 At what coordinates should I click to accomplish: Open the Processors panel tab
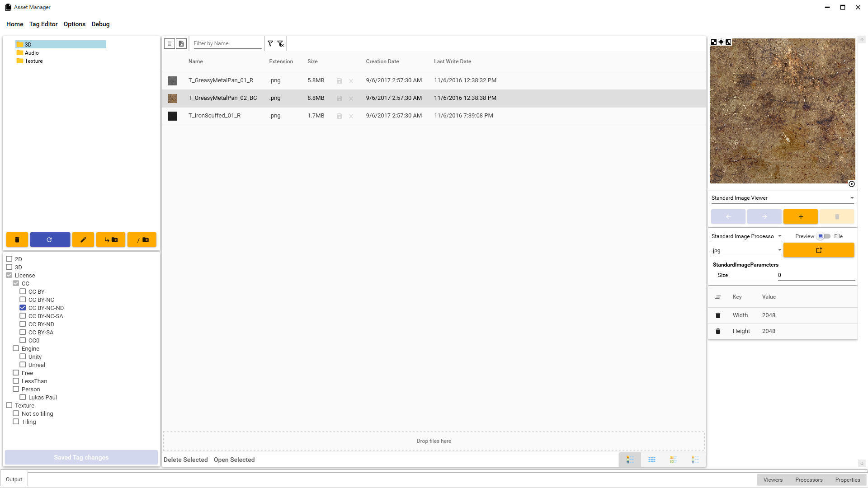click(x=809, y=480)
